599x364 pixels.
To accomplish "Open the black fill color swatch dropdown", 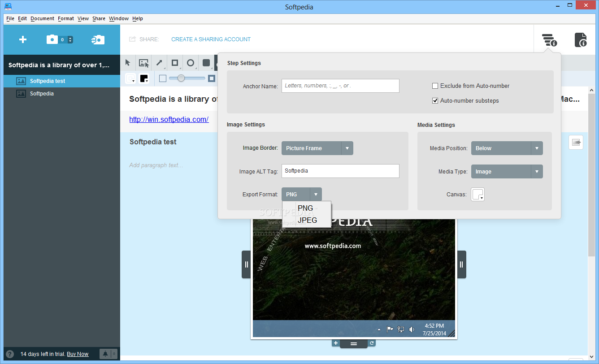I will tap(144, 78).
